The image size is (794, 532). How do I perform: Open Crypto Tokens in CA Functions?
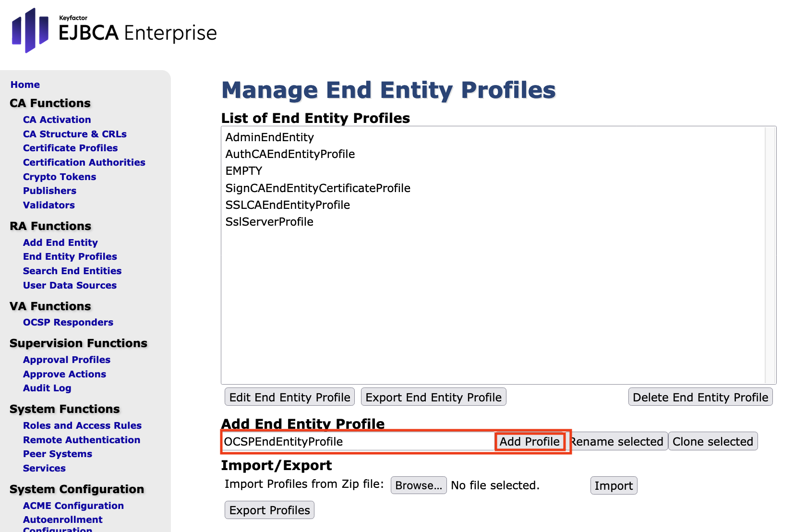[60, 177]
